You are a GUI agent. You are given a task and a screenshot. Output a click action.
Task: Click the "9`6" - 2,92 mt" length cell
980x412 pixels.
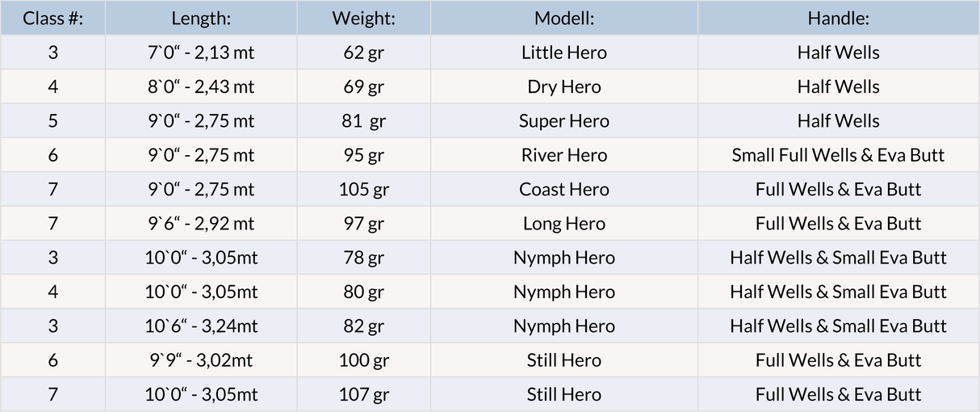coord(201,224)
